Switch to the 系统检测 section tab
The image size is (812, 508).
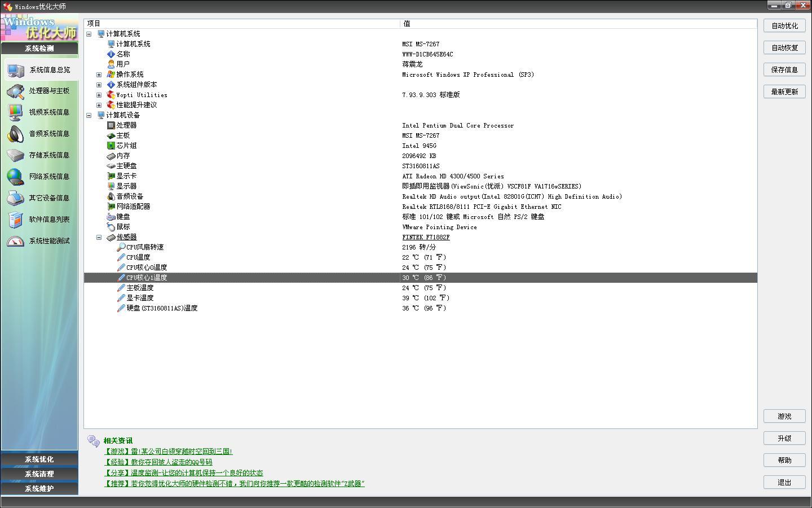39,49
